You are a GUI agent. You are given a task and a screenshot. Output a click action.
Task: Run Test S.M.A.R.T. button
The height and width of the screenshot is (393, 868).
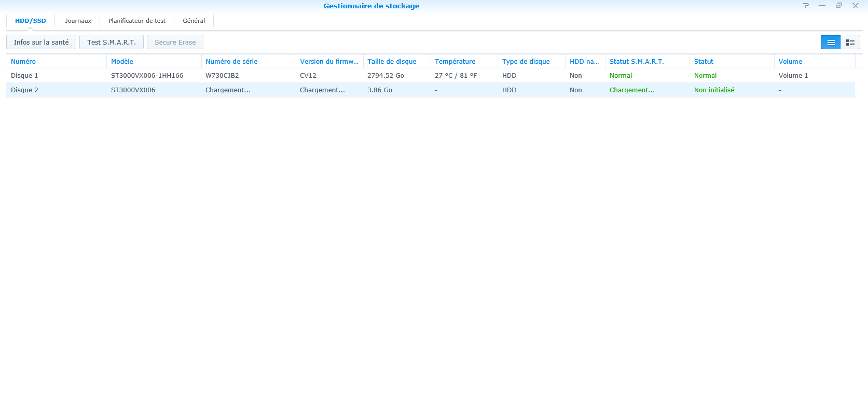point(112,43)
